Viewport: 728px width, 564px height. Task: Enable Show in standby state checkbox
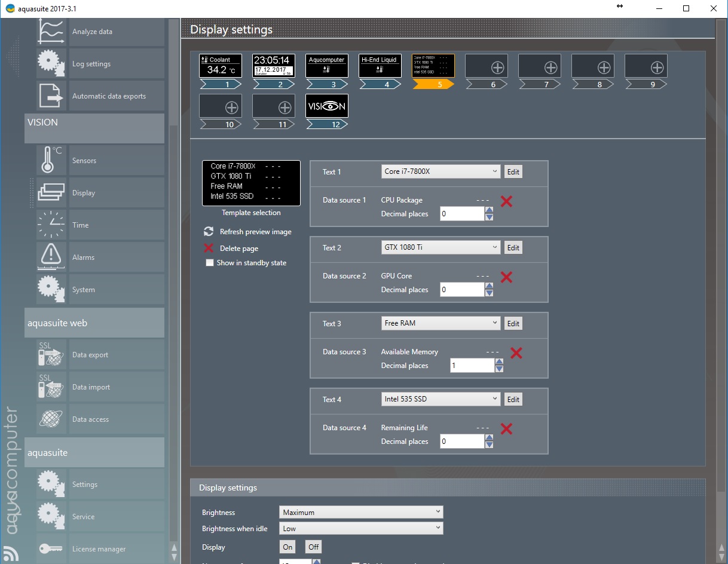[x=210, y=263]
